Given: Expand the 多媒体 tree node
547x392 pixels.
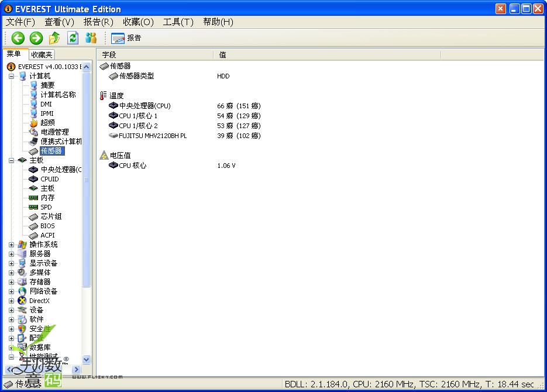Looking at the screenshot, I should point(12,273).
